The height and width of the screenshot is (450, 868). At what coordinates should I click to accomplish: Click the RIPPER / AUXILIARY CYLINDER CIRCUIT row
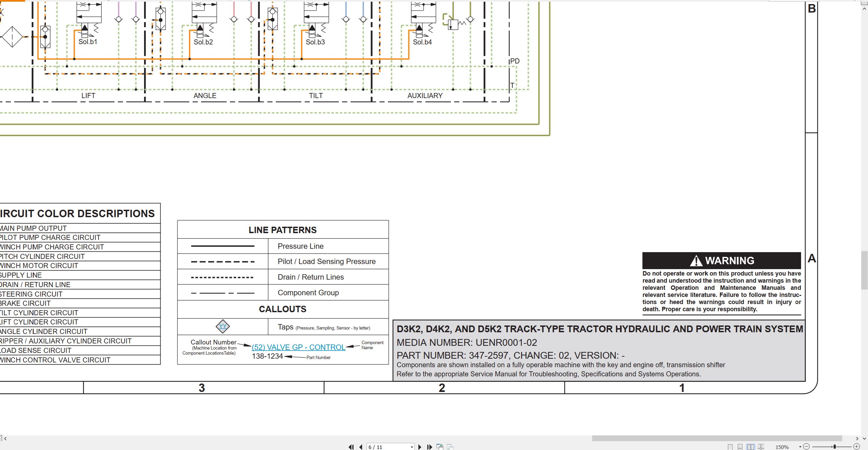[x=80, y=341]
